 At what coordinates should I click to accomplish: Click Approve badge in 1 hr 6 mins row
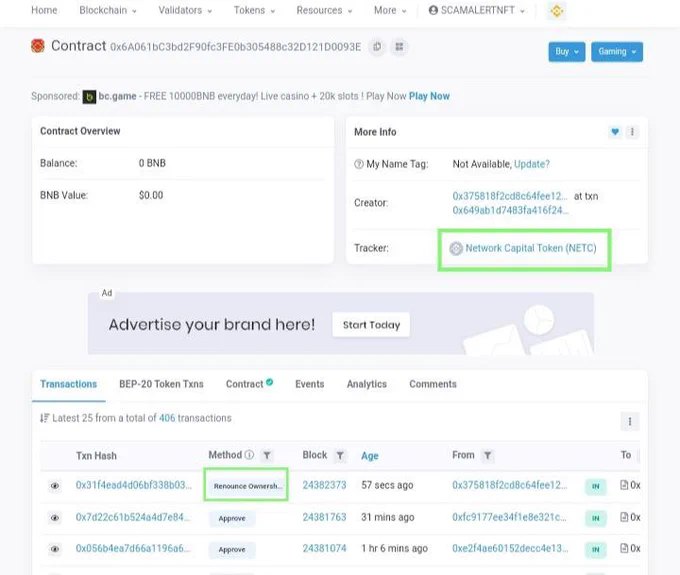(x=232, y=549)
